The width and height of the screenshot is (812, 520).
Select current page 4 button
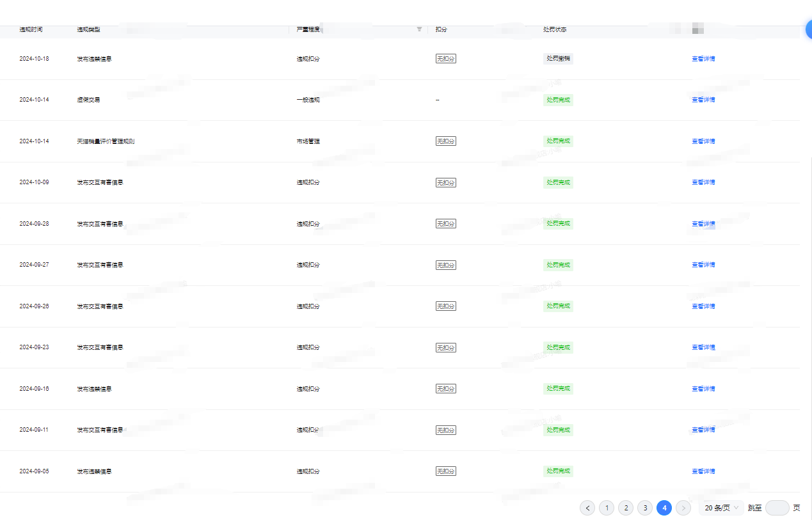pos(664,508)
